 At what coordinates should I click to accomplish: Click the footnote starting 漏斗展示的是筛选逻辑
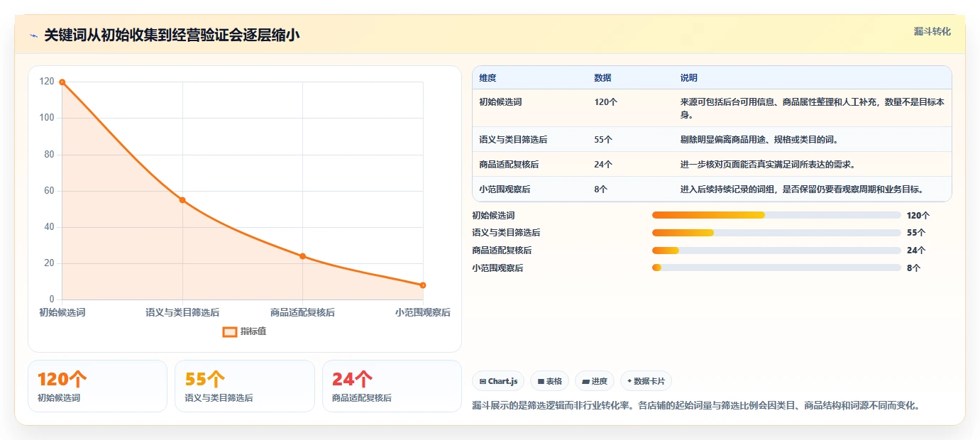(696, 406)
